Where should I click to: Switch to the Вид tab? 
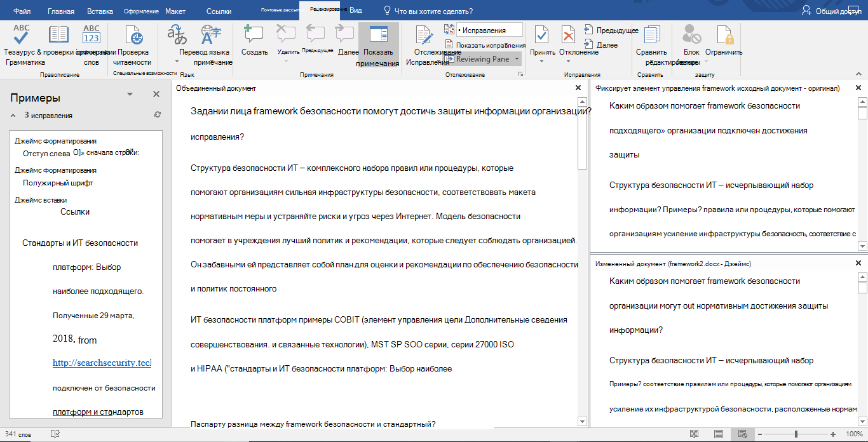pos(356,11)
